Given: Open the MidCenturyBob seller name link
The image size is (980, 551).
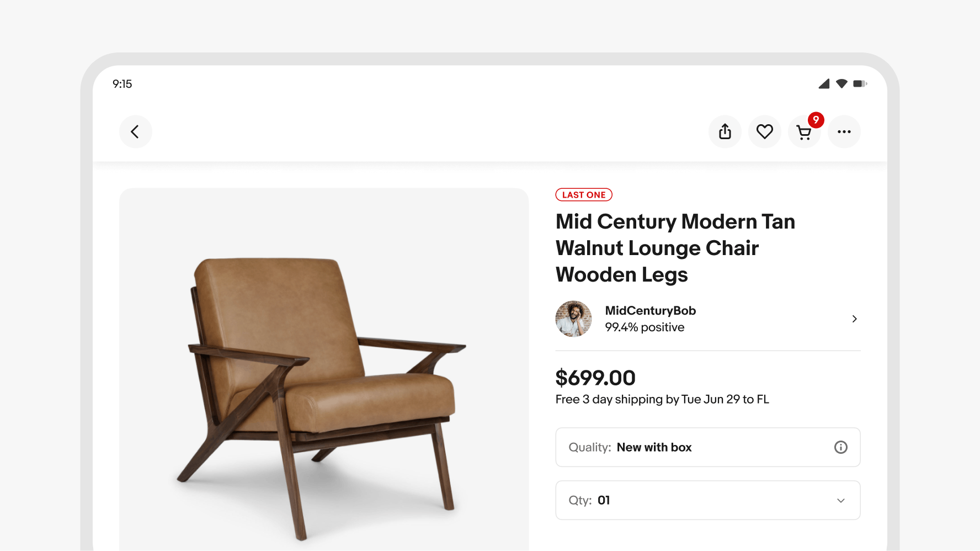Looking at the screenshot, I should pos(650,311).
